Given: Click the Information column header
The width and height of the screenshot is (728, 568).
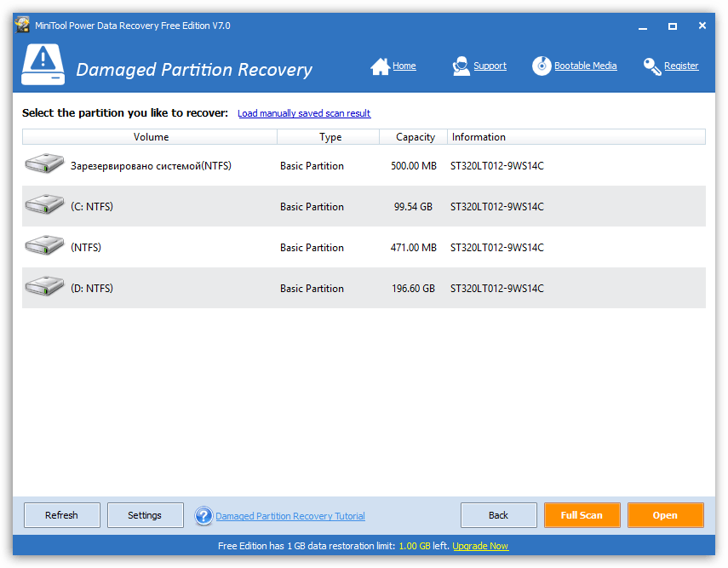Looking at the screenshot, I should pos(479,137).
